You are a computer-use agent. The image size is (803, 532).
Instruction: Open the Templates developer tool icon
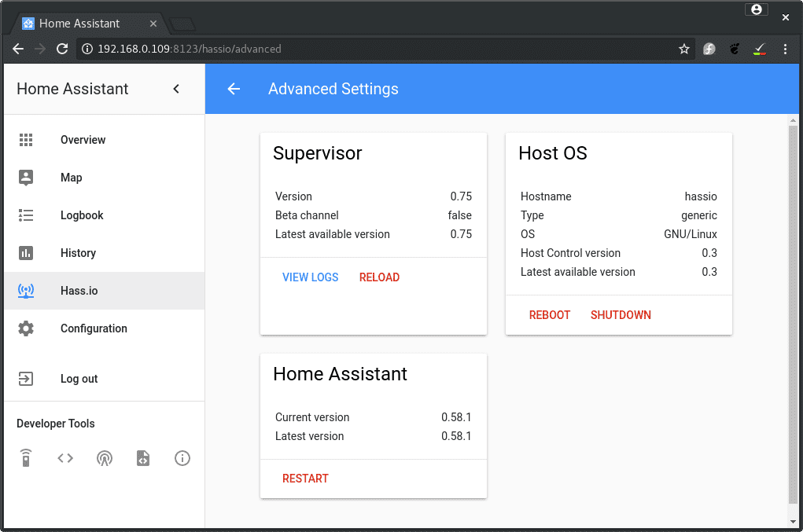(x=143, y=458)
